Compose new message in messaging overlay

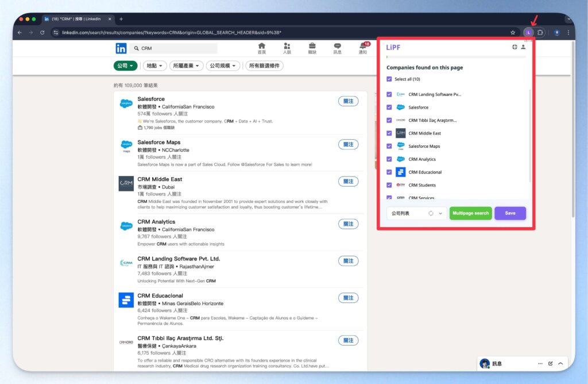point(550,363)
